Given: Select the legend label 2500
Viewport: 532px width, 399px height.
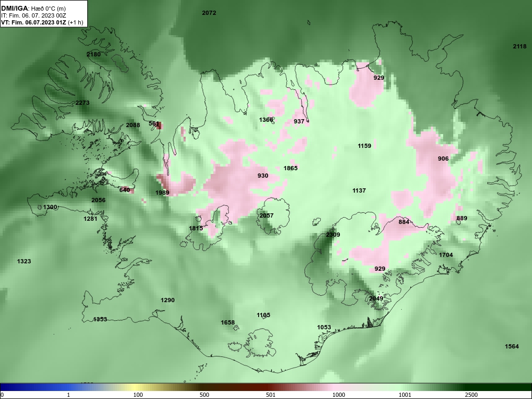Looking at the screenshot, I should click(471, 395).
